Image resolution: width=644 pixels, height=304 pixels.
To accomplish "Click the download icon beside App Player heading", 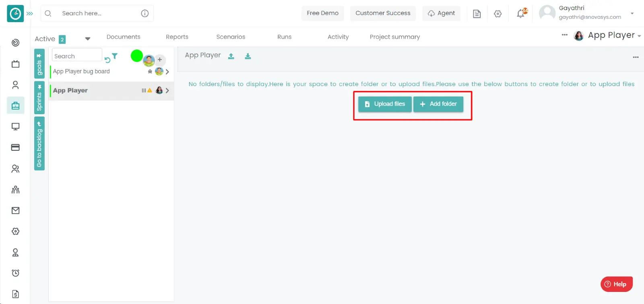I will 248,56.
